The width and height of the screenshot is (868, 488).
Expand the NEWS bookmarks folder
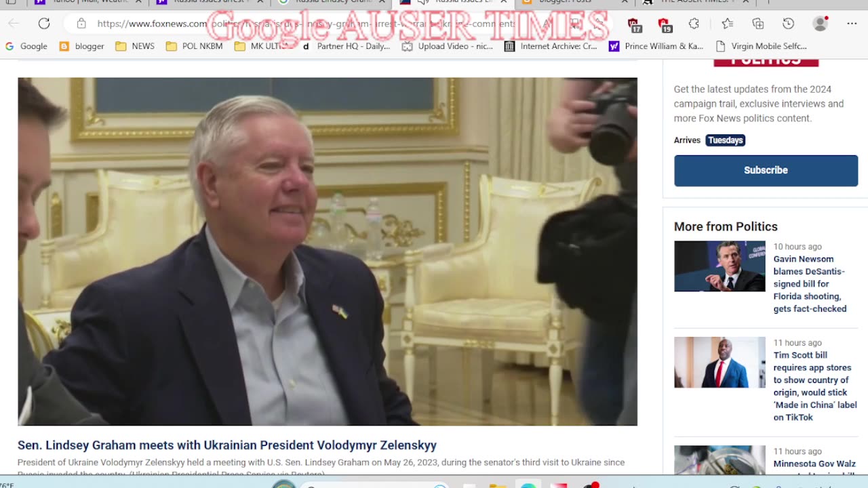coord(135,46)
